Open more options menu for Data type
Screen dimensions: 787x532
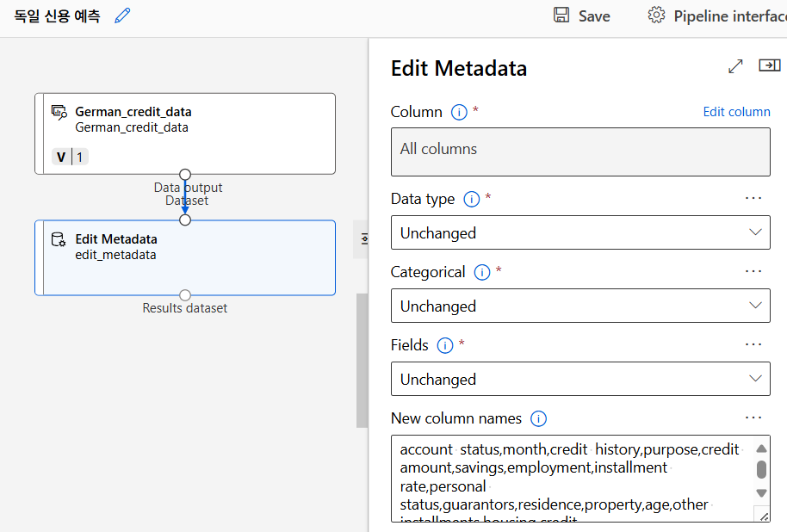point(753,198)
